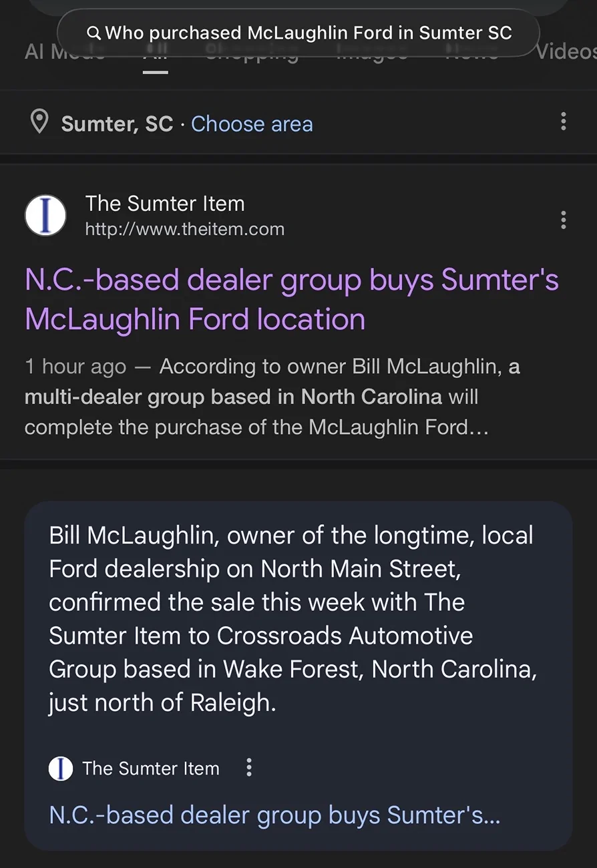Open three-dot menu in the Sumter, SC row
Screen dimensions: 597x868
564,122
